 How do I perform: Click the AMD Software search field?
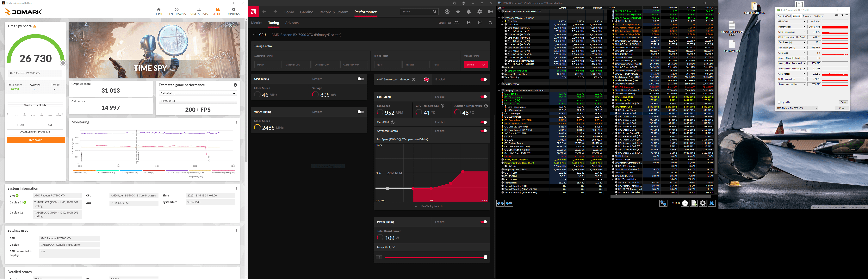(417, 12)
